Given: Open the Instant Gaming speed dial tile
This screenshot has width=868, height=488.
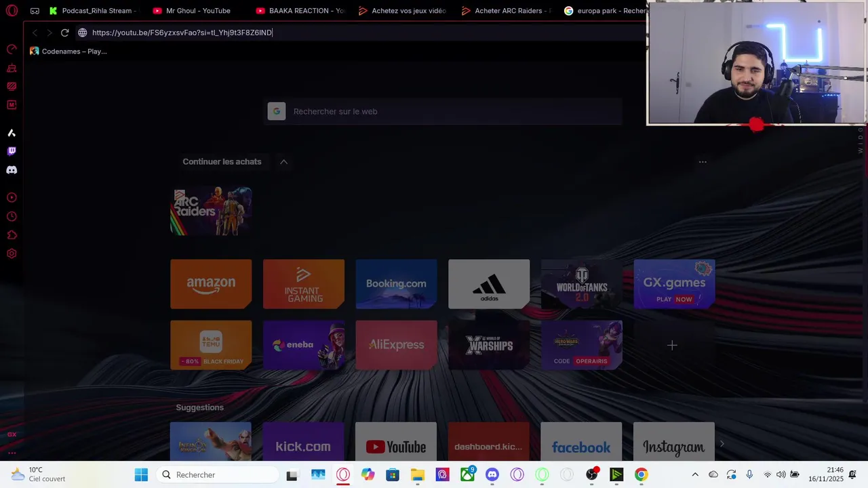Looking at the screenshot, I should pyautogui.click(x=304, y=284).
